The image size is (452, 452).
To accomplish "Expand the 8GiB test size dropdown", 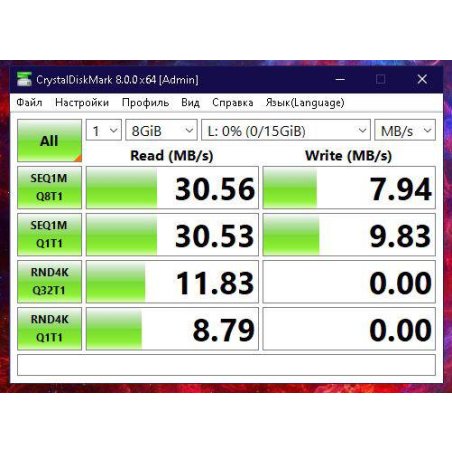I will 161,130.
